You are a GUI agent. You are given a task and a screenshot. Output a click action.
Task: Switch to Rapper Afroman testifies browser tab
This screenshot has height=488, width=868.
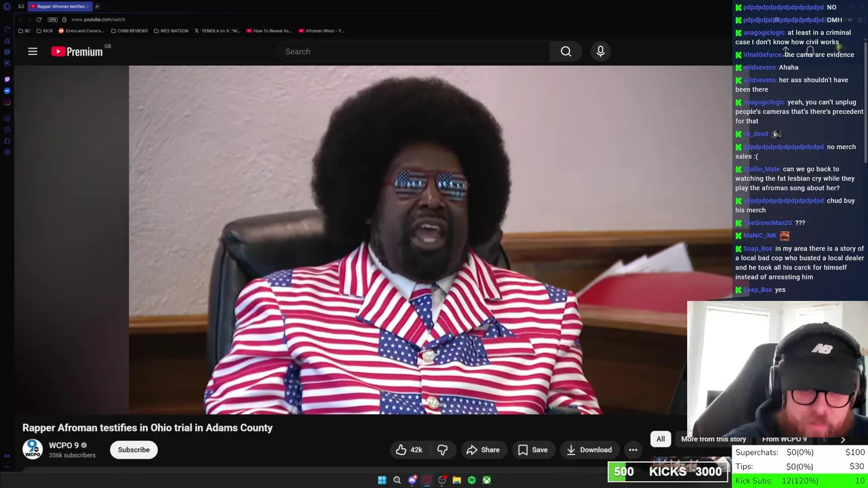(60, 6)
